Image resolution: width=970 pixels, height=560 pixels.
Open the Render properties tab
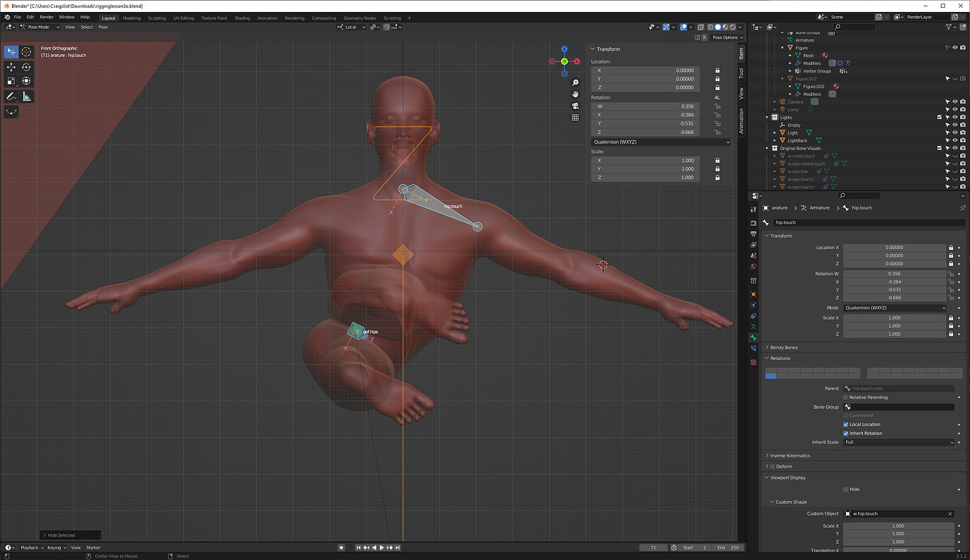click(x=753, y=223)
